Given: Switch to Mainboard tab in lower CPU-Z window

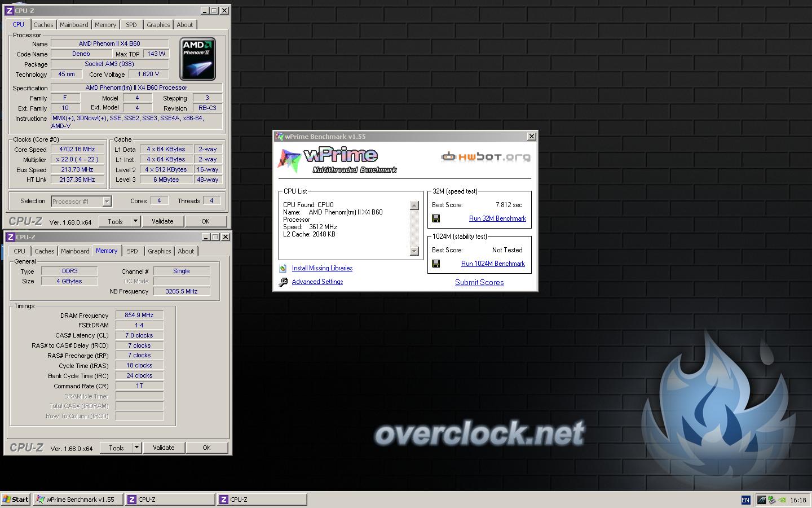Looking at the screenshot, I should coord(75,251).
